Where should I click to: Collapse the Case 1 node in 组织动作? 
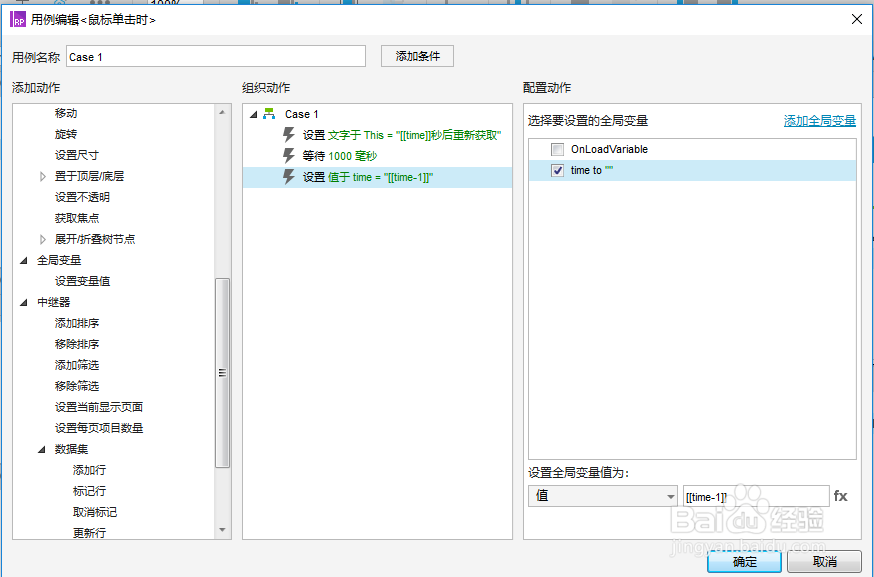click(254, 114)
